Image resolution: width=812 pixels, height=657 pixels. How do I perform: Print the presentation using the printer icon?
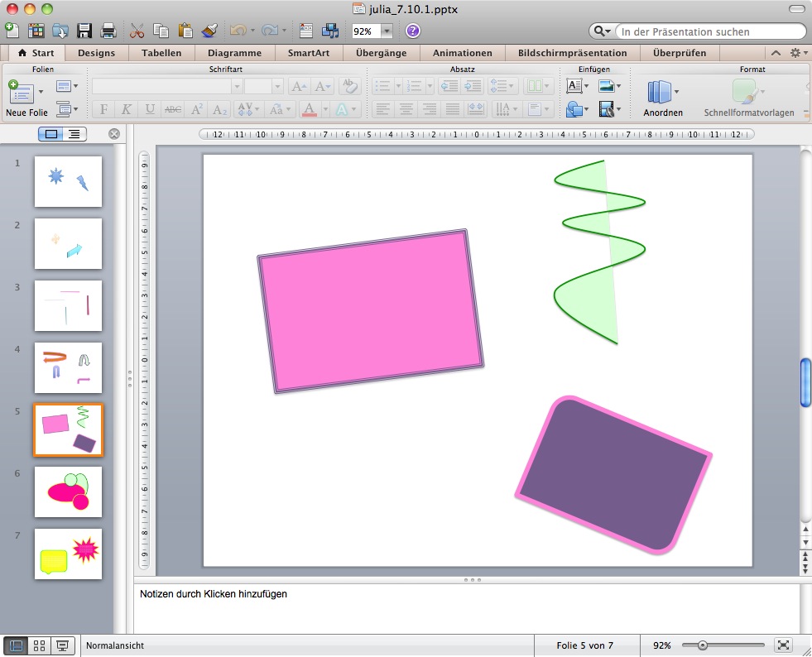pos(108,31)
